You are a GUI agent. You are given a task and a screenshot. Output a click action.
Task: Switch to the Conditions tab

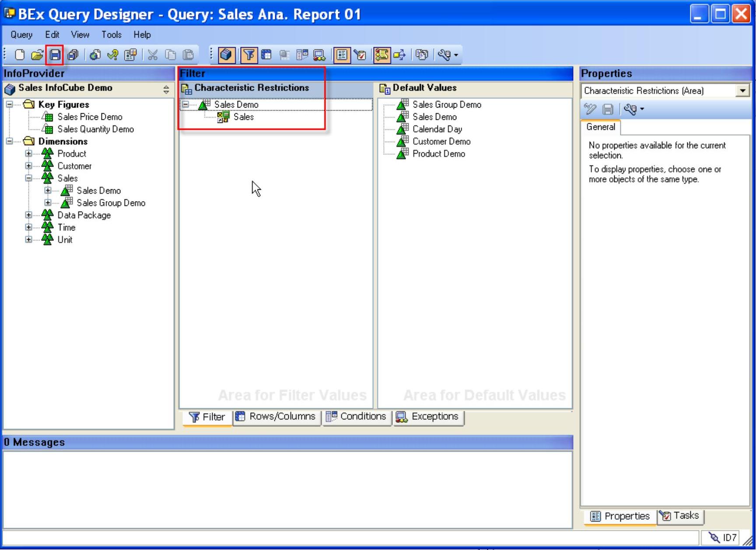[x=357, y=417]
